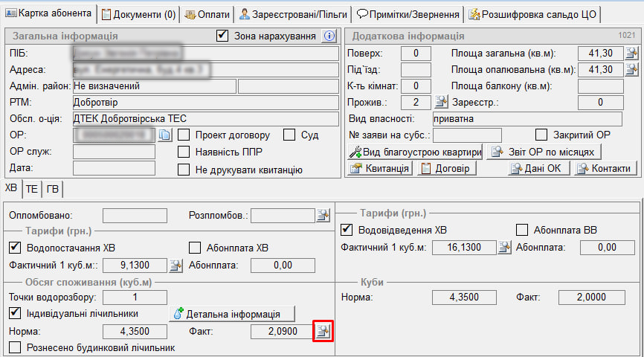The image size is (644, 357).
Task: Open the Документи (0) tab
Action: (x=139, y=14)
